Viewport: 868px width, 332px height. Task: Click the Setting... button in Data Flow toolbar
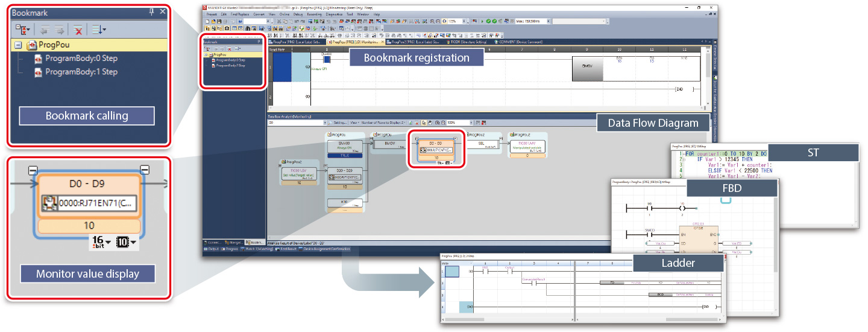coord(339,123)
